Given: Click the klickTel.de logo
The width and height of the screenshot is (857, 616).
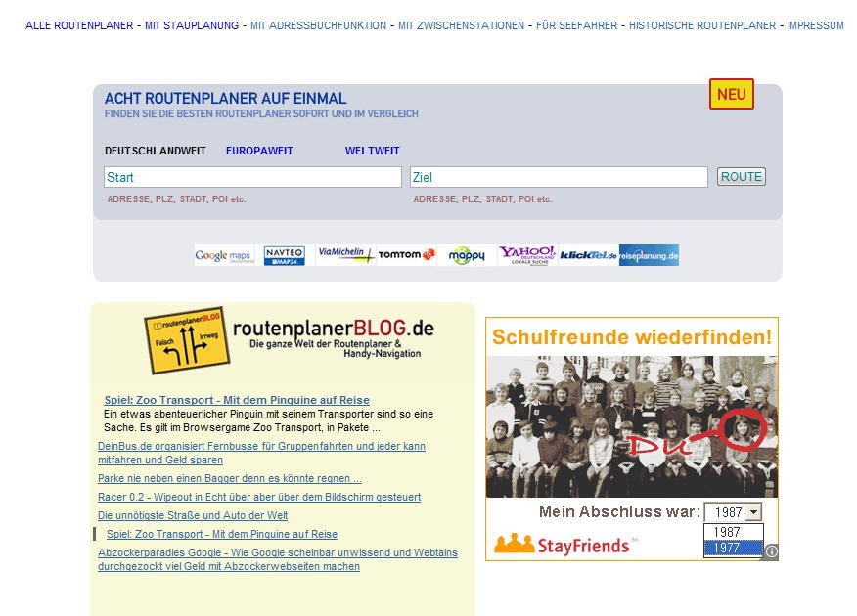Looking at the screenshot, I should [x=588, y=255].
